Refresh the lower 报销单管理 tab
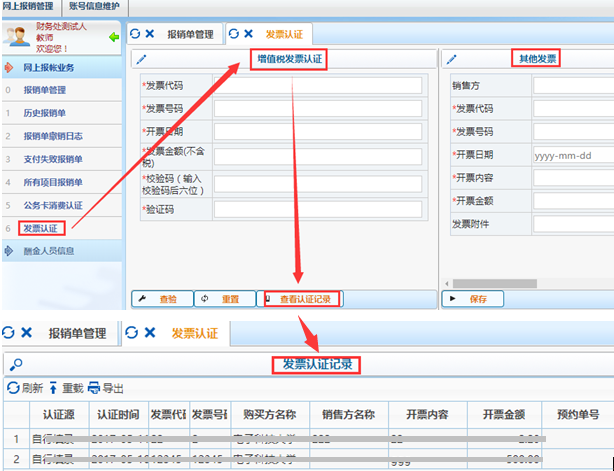 (8, 333)
